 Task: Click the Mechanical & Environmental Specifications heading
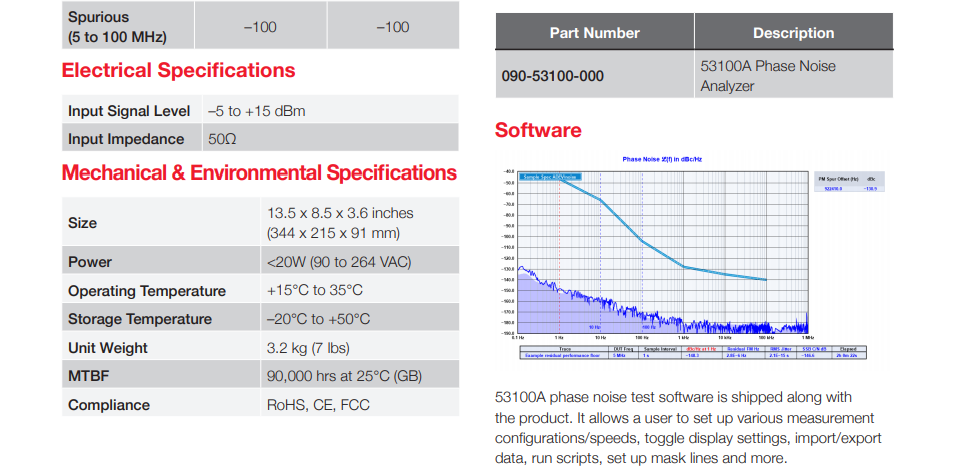(259, 173)
